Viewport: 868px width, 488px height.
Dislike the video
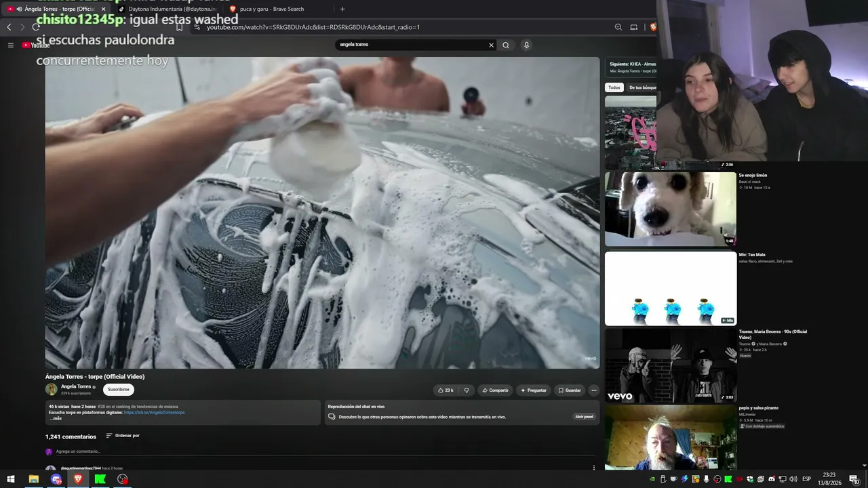tap(467, 390)
